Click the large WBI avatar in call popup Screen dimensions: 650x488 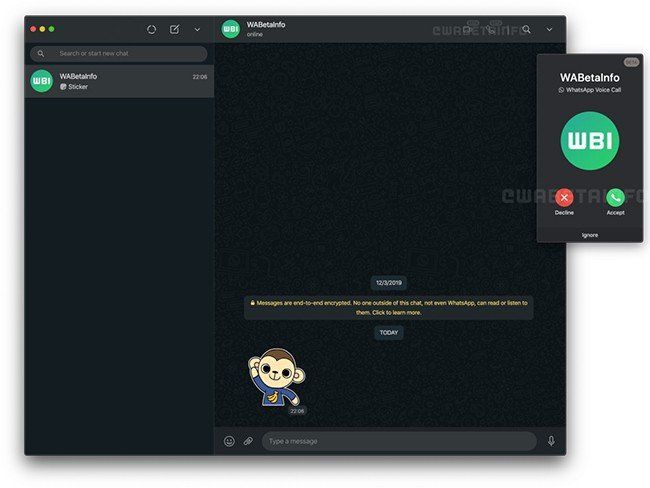tap(590, 141)
